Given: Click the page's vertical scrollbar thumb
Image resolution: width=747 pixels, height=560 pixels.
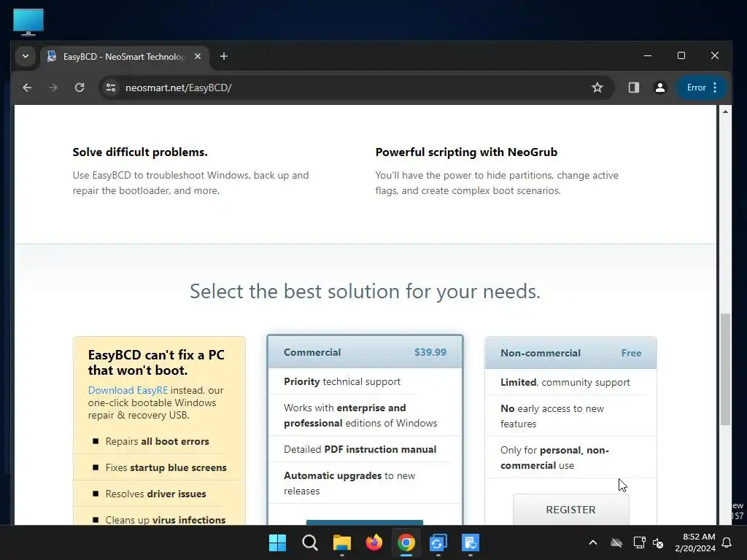Looking at the screenshot, I should click(x=725, y=369).
